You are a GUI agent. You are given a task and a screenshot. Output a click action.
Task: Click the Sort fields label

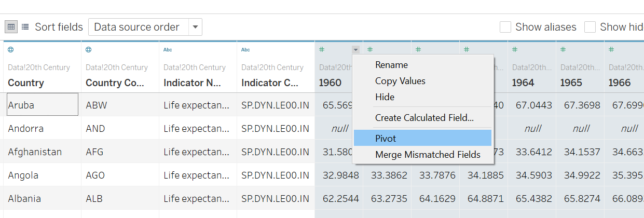point(59,27)
